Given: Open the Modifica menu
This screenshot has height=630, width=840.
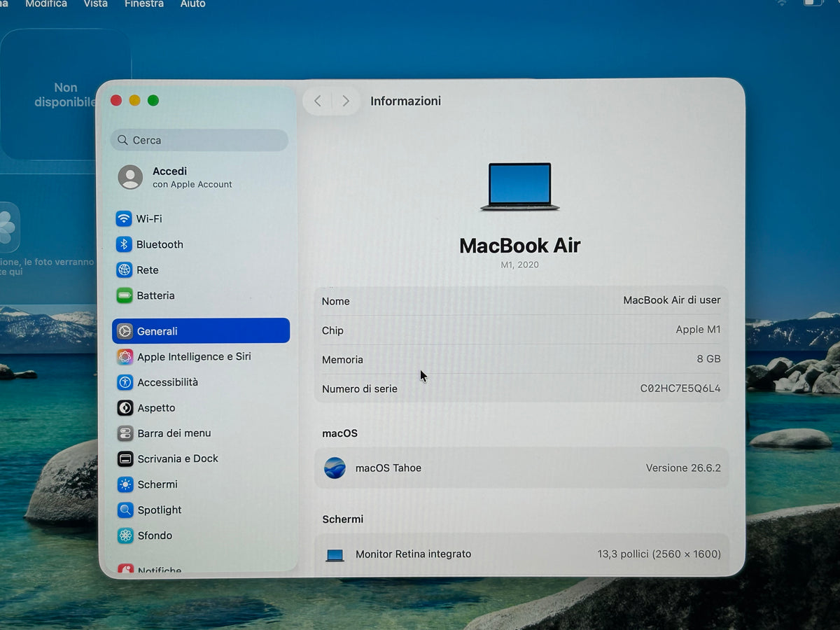Looking at the screenshot, I should pos(46,4).
